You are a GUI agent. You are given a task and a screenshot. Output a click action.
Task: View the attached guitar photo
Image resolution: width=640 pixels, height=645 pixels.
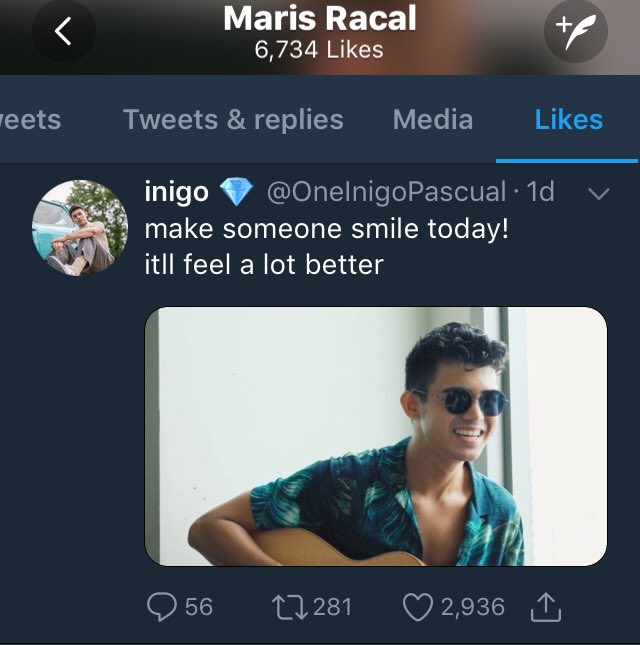point(376,436)
